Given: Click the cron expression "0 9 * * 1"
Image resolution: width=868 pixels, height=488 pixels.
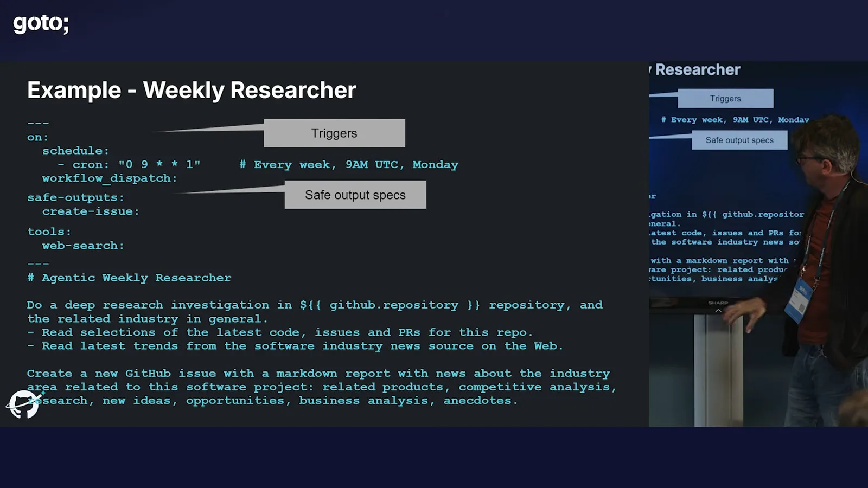Looking at the screenshot, I should pyautogui.click(x=159, y=164).
